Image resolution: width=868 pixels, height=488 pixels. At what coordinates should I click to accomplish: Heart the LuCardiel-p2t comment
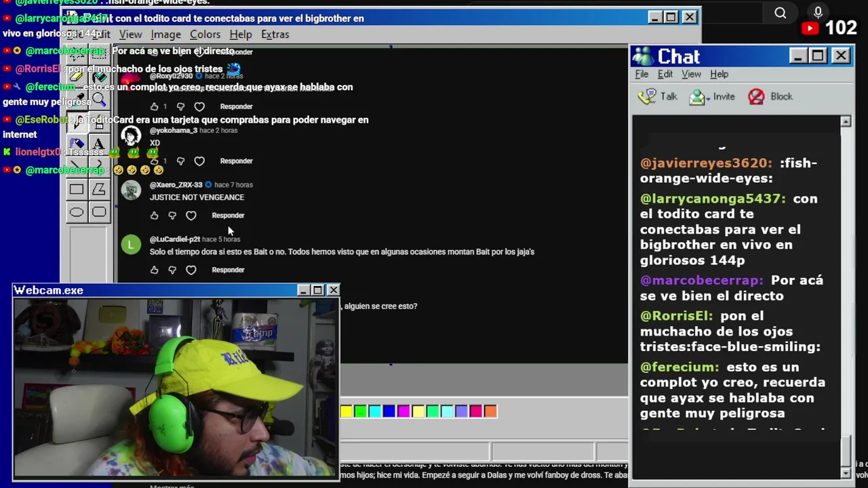click(191, 270)
